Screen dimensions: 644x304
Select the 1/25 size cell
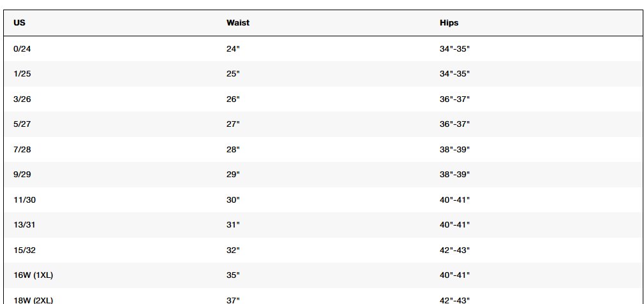point(22,74)
